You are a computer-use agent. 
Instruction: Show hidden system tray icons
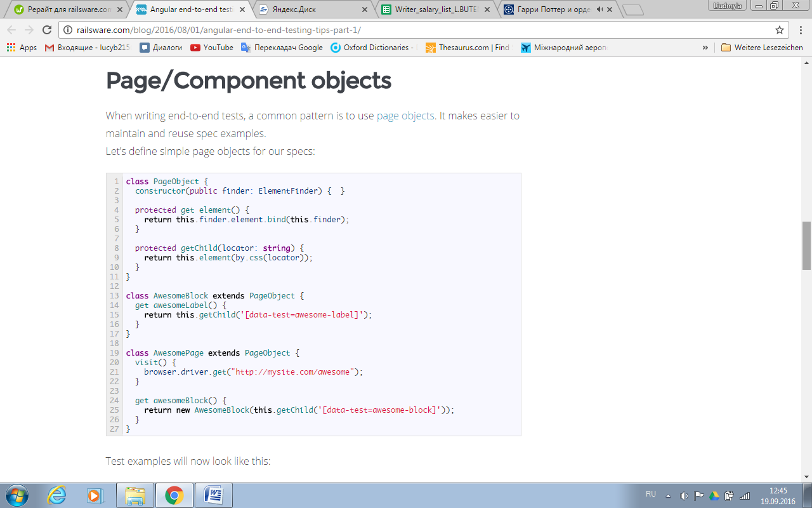point(668,495)
